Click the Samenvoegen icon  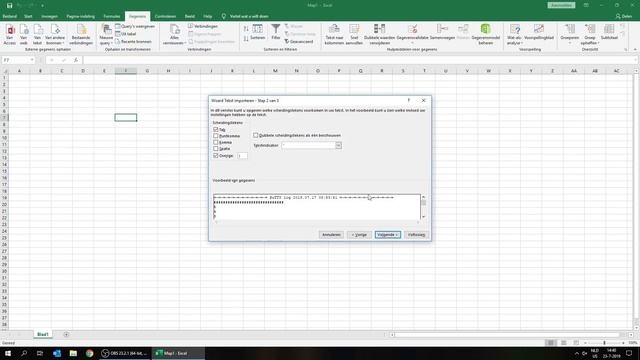[442, 29]
